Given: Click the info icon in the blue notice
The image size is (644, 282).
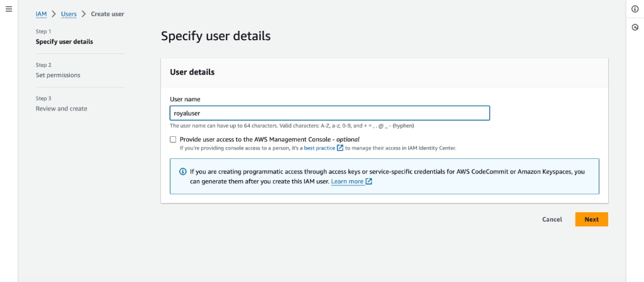Looking at the screenshot, I should (183, 171).
